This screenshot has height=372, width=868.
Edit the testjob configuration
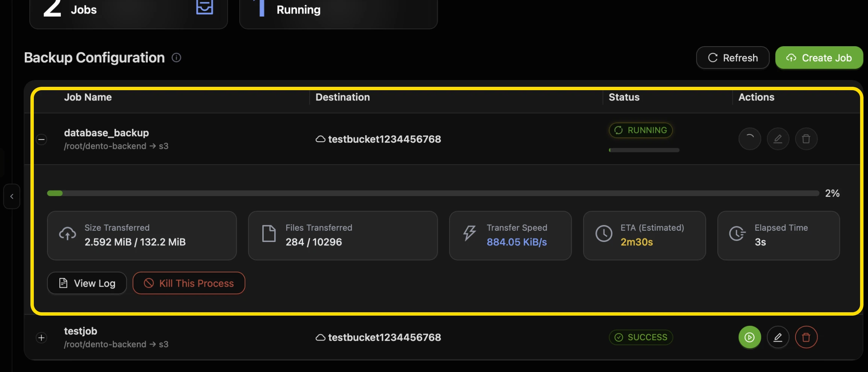(x=778, y=337)
